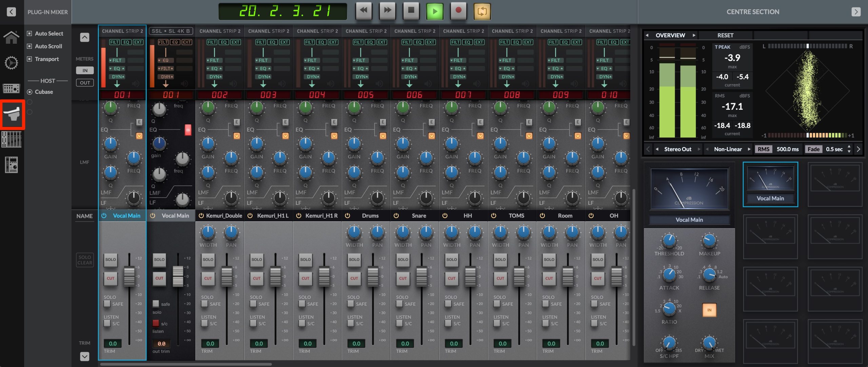Image resolution: width=868 pixels, height=367 pixels.
Task: Select RMS meter mode
Action: (763, 149)
